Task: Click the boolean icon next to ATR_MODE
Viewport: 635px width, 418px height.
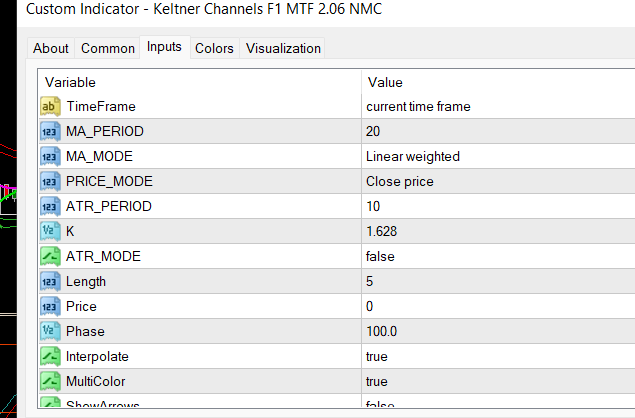Action: (50, 256)
